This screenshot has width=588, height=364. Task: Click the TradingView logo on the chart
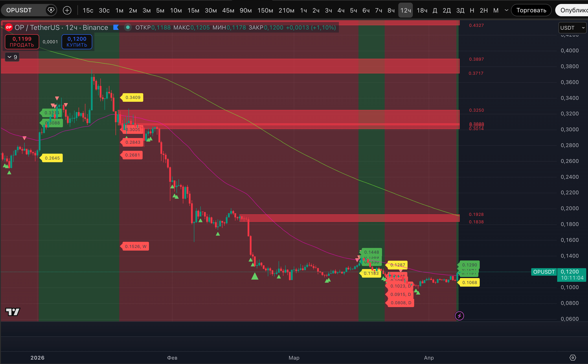coord(13,312)
